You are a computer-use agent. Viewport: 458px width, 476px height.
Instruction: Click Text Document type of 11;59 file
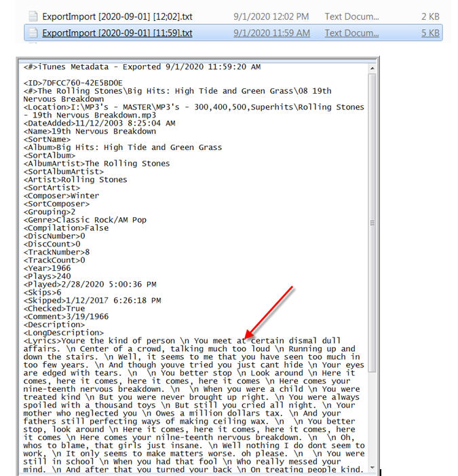click(x=352, y=33)
